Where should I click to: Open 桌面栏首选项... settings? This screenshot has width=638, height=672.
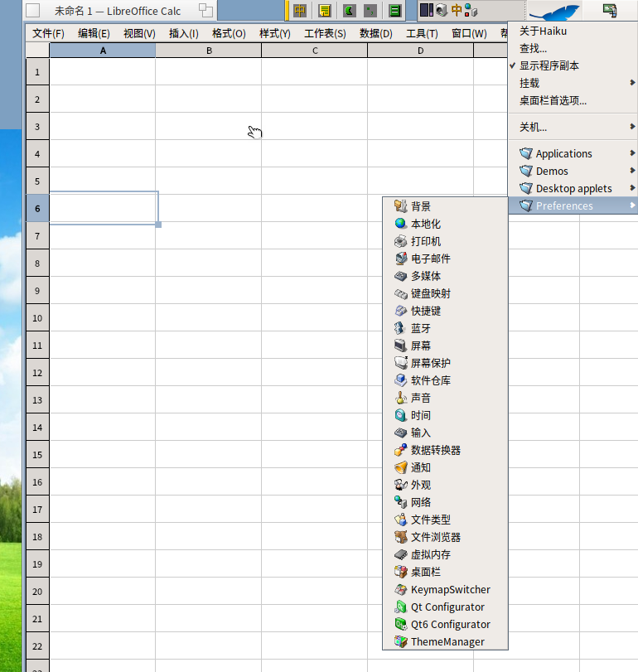click(x=573, y=101)
